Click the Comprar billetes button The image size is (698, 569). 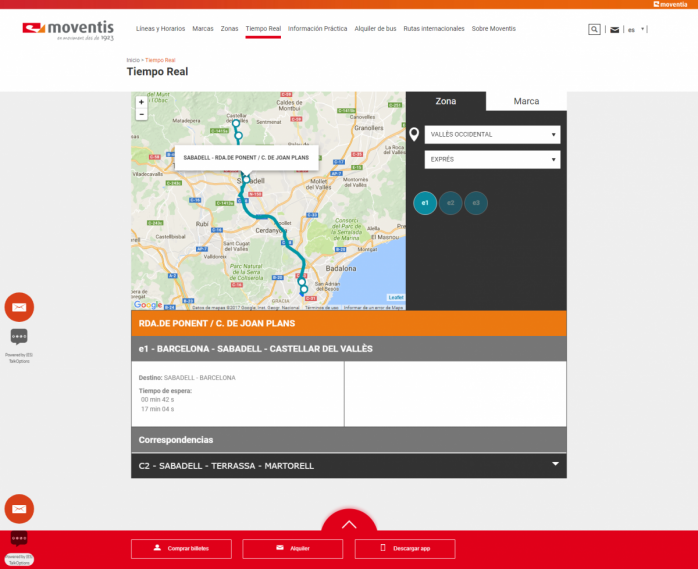pyautogui.click(x=181, y=549)
